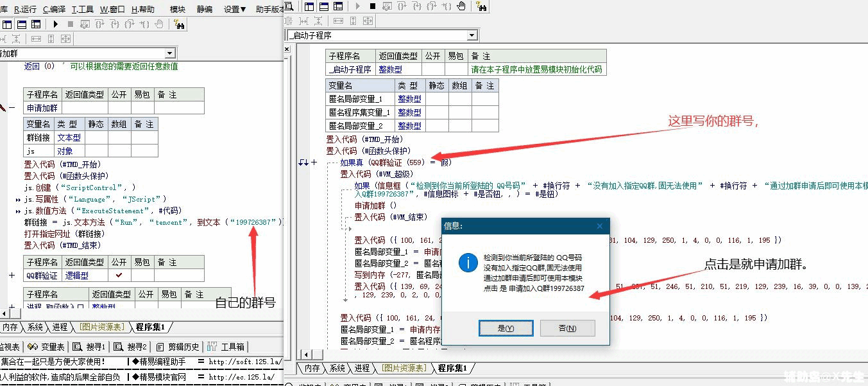Open the 剪辑历史 clipboard history panel
The height and width of the screenshot is (386, 868).
178,347
